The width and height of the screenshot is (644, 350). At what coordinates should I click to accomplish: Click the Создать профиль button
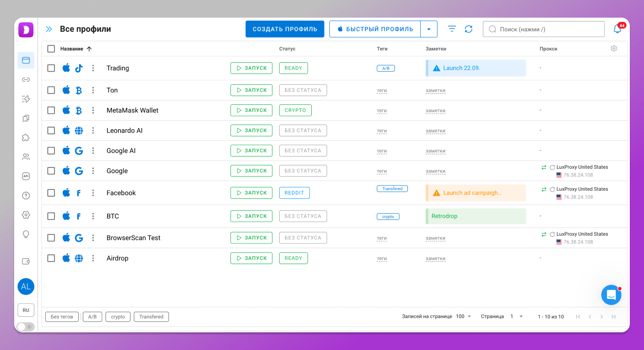[x=285, y=29]
